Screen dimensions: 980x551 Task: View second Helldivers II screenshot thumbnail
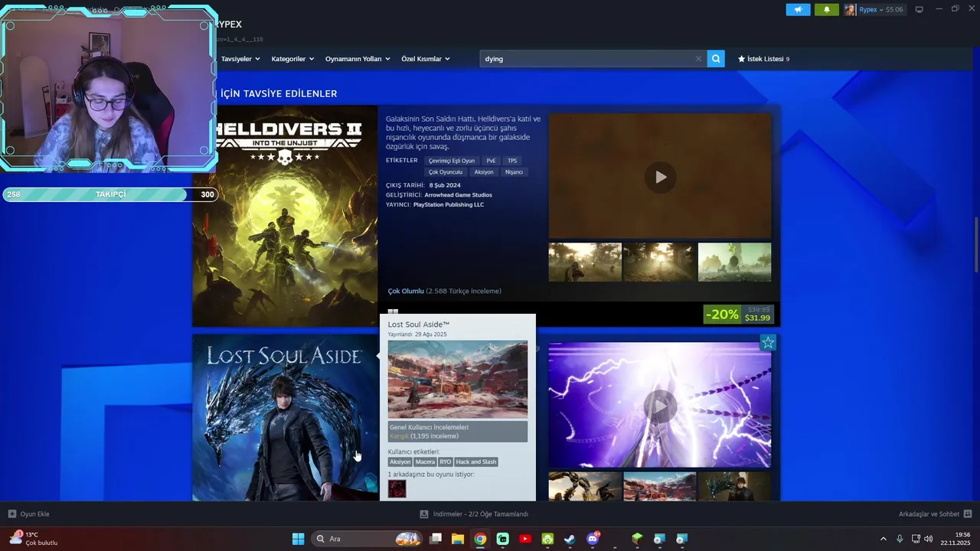tap(660, 262)
